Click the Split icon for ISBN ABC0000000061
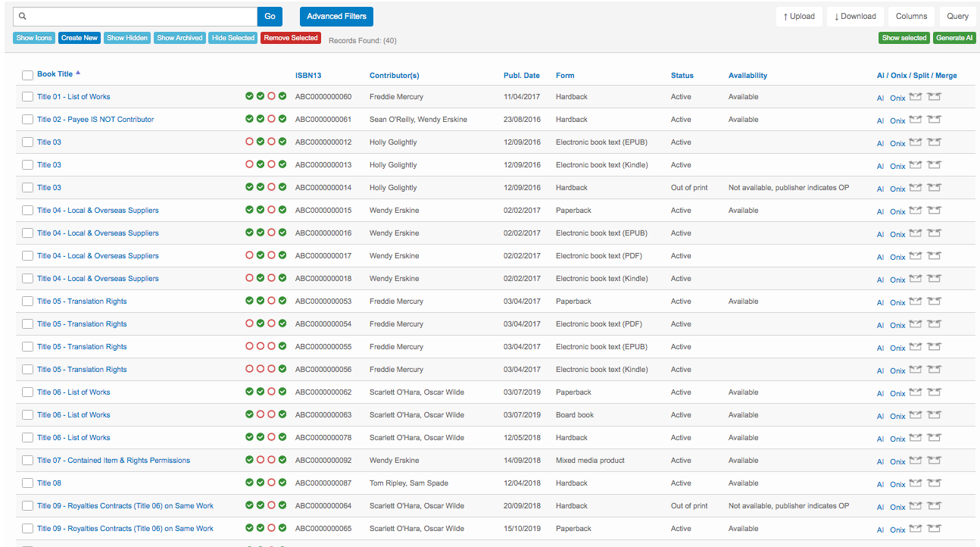Viewport: 980px width, 547px height. [x=916, y=119]
